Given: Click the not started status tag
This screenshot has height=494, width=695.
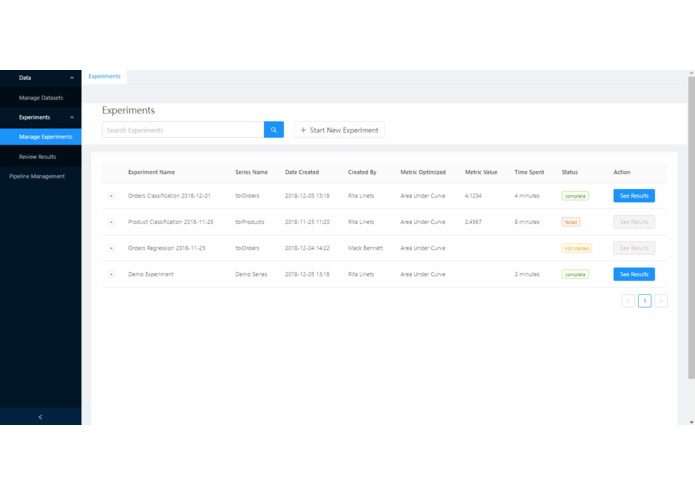Looking at the screenshot, I should click(x=577, y=248).
